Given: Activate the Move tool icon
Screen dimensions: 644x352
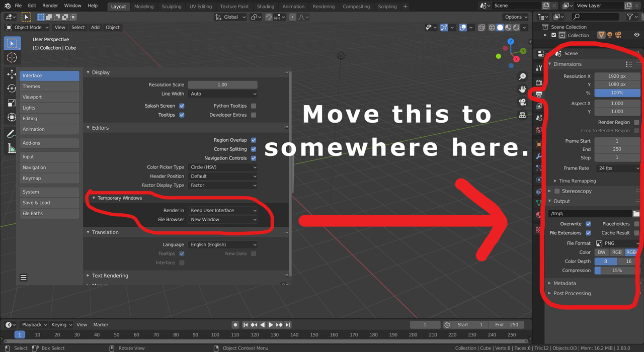Looking at the screenshot, I should click(11, 74).
